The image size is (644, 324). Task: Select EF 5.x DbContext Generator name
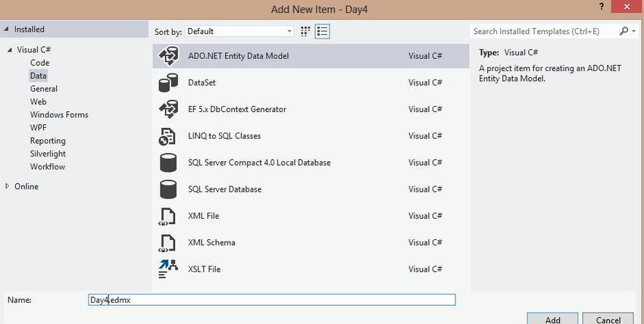click(x=237, y=109)
